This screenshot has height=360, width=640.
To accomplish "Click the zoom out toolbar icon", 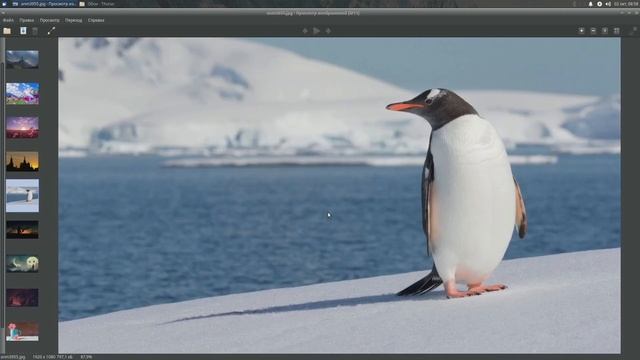I will pyautogui.click(x=593, y=31).
